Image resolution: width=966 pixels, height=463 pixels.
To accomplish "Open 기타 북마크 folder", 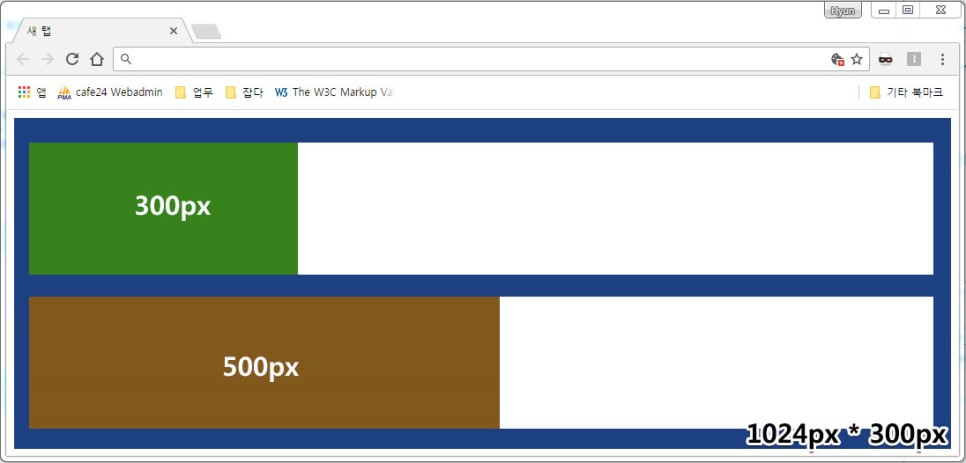I will pyautogui.click(x=906, y=92).
